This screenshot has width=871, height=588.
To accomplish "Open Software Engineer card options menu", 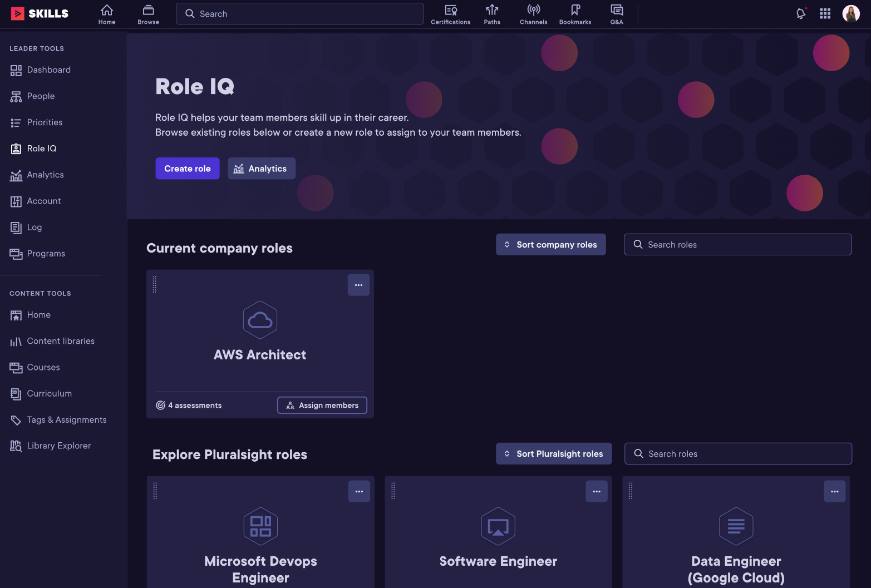I will 597,491.
